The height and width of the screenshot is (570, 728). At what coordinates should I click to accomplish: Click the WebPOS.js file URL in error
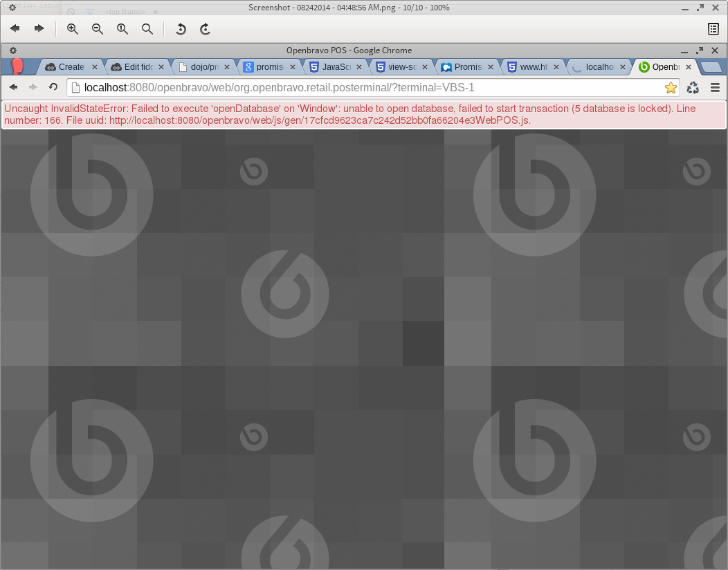[320, 120]
